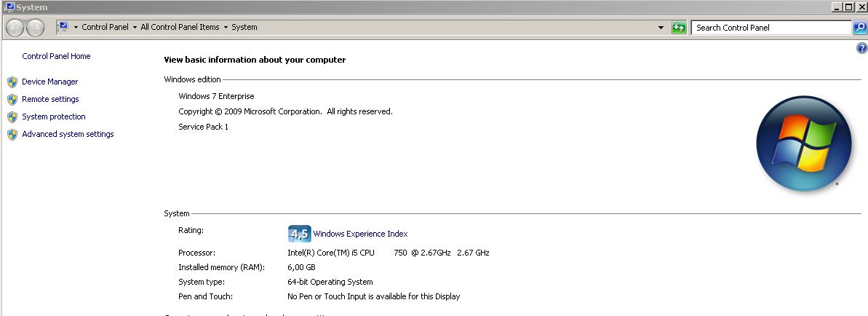Screen dimensions: 868x316
Task: Click the Processor: label
Action: [x=196, y=253]
